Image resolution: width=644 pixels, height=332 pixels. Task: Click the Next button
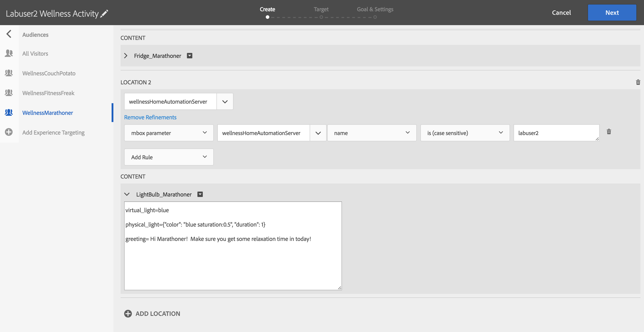point(612,13)
